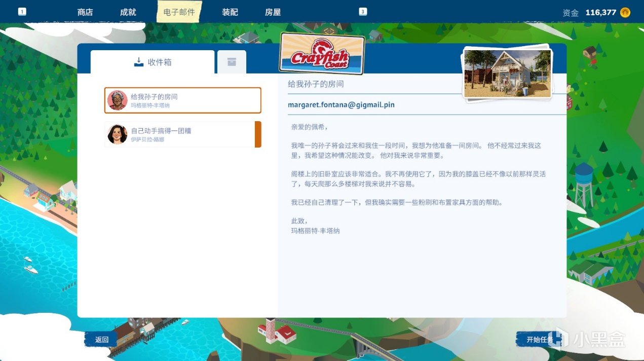
Task: Click sender name 伊萨贝拉·路娜 in list
Action: coord(147,139)
